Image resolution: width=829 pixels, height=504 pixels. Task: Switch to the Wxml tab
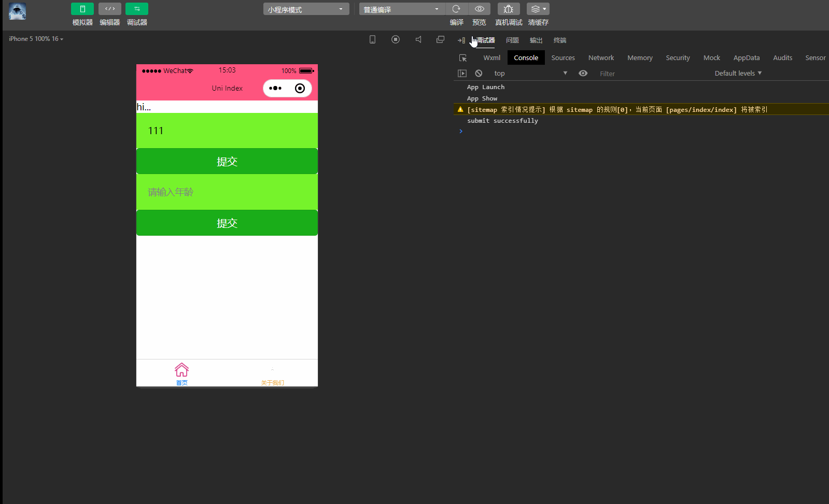tap(492, 58)
